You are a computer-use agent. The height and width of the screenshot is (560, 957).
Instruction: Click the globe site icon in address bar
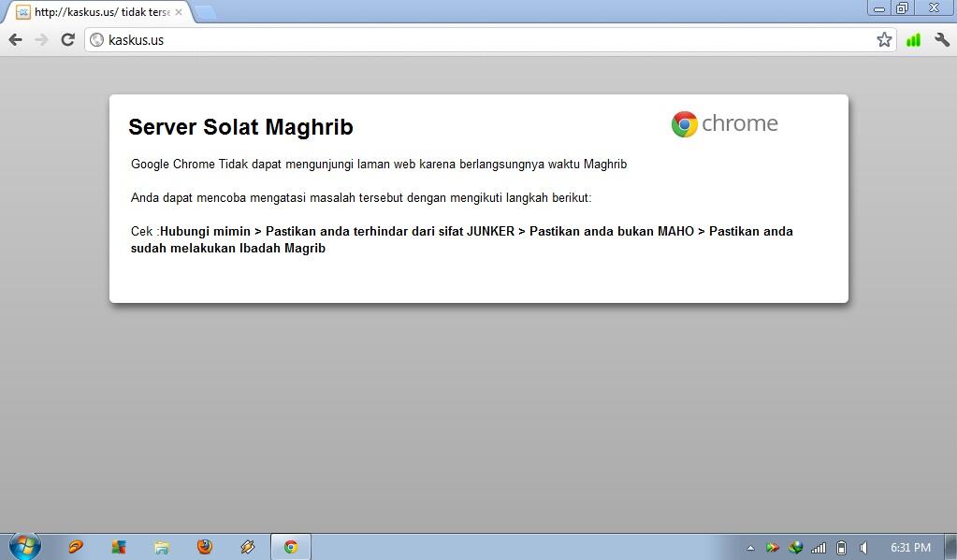tap(96, 40)
